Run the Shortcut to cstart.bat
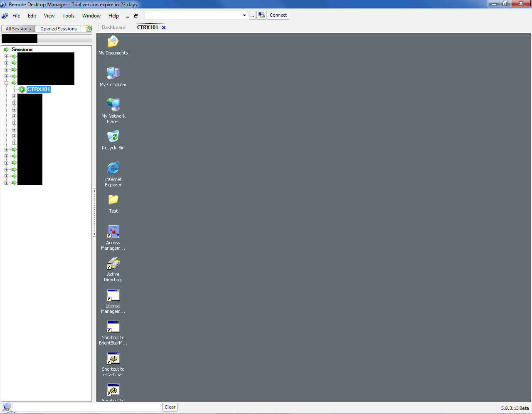The height and width of the screenshot is (414, 532). point(113,358)
